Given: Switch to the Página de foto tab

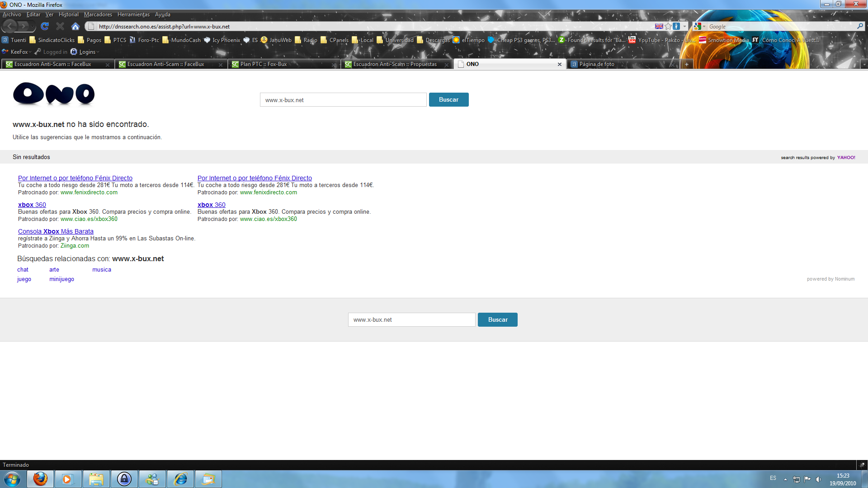Looking at the screenshot, I should click(624, 64).
